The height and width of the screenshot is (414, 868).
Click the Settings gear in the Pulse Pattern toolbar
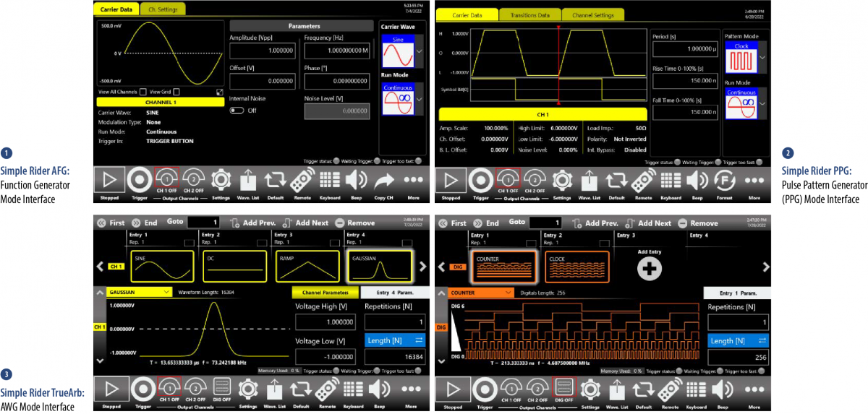(x=561, y=180)
